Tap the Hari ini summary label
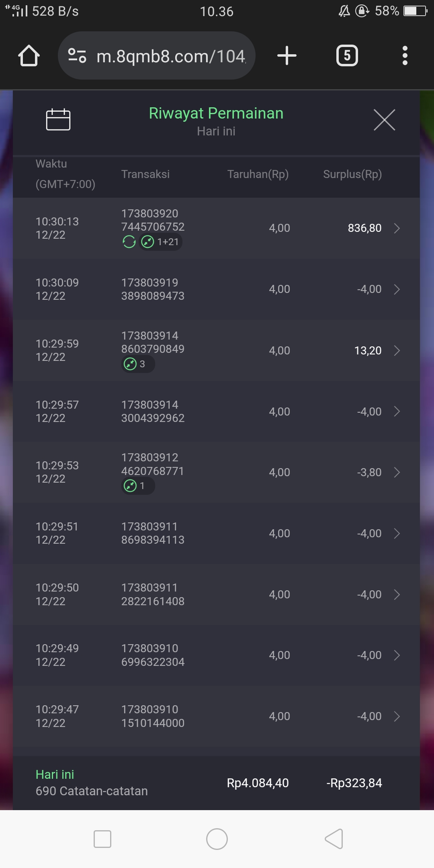This screenshot has width=434, height=868. (55, 774)
